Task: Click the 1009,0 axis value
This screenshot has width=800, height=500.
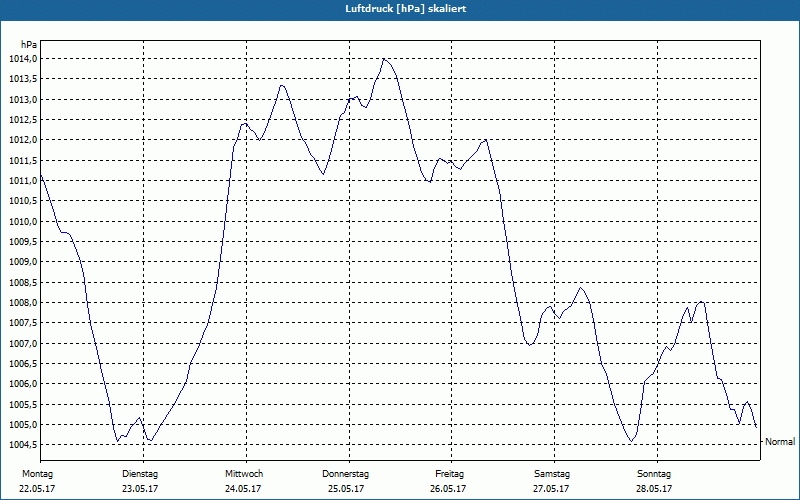Action: click(23, 262)
